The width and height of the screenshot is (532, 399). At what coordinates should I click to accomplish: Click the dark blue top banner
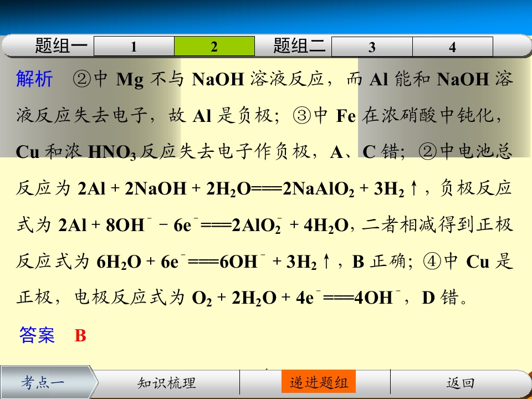click(x=266, y=17)
